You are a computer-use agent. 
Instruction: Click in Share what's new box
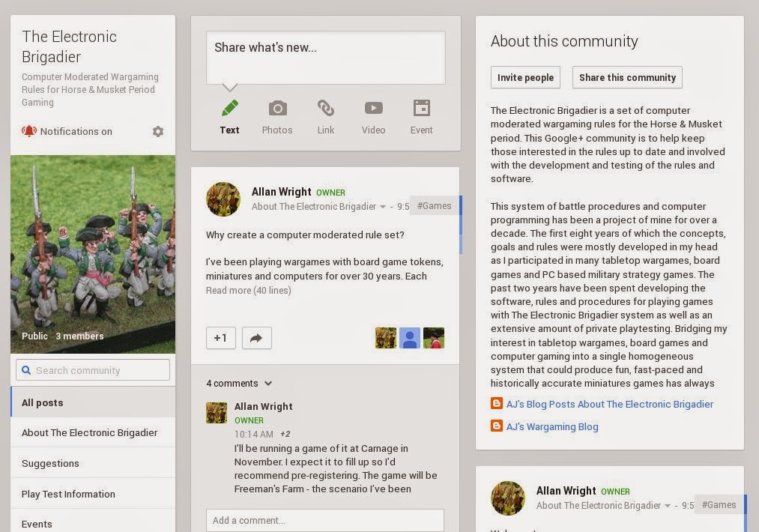click(326, 58)
